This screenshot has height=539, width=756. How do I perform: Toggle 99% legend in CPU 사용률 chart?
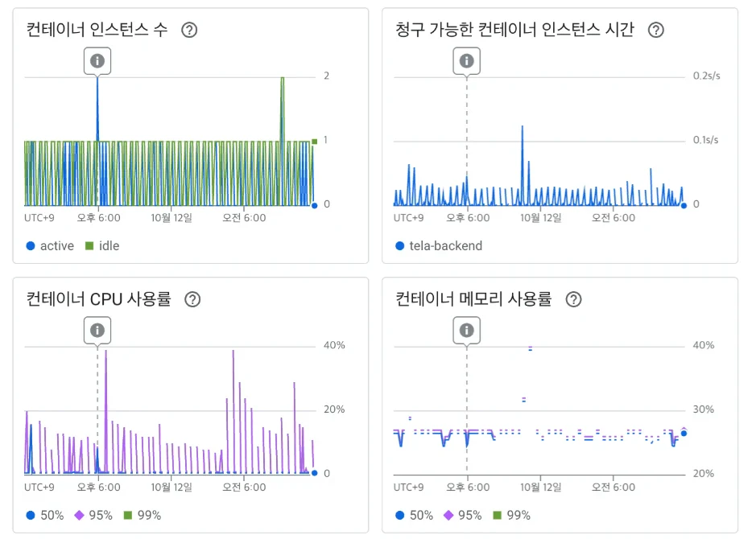pyautogui.click(x=143, y=516)
